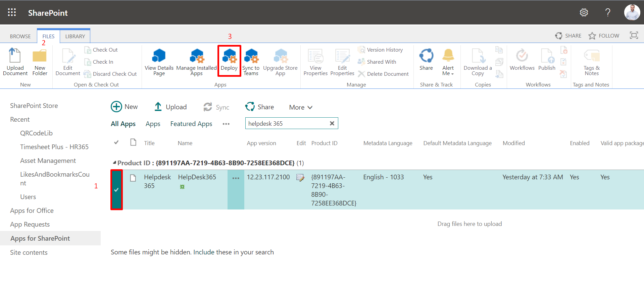Click Check In in ribbon

[x=99, y=62]
